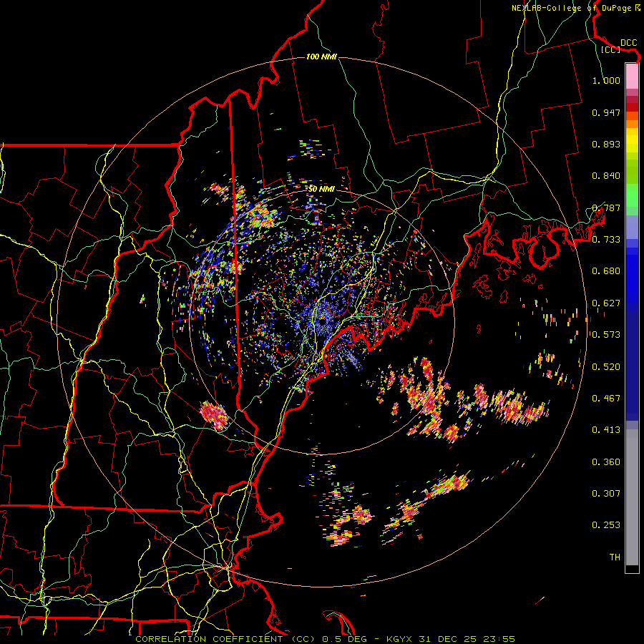Screen dimensions: 644x644
Task: Select the 0.787 color scale value
Action: (x=606, y=208)
